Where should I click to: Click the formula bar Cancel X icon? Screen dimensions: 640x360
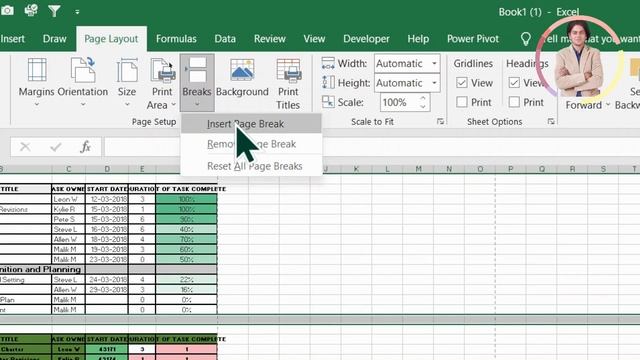pos(25,147)
